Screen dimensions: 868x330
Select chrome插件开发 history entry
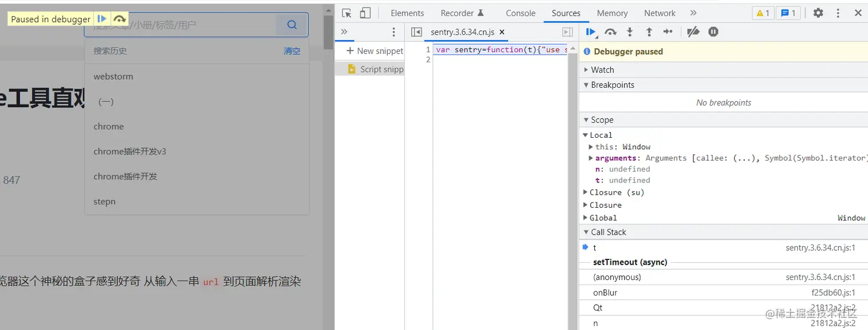point(196,176)
